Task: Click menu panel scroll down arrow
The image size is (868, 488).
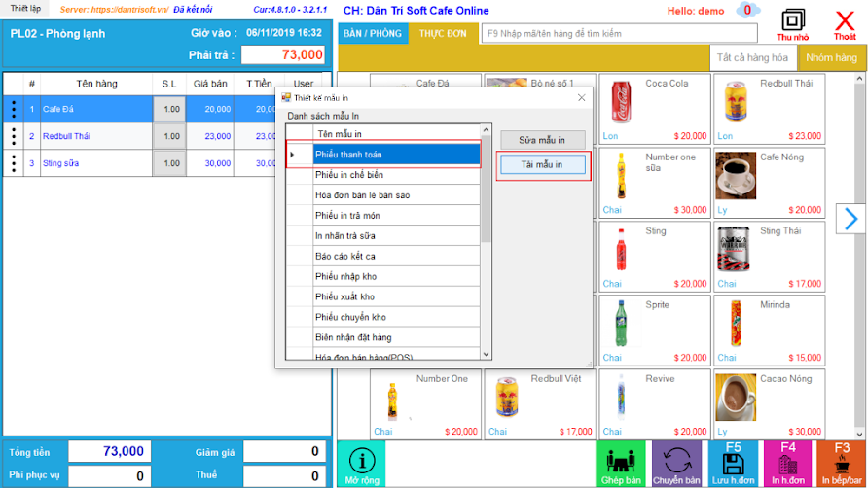Action: [x=859, y=435]
